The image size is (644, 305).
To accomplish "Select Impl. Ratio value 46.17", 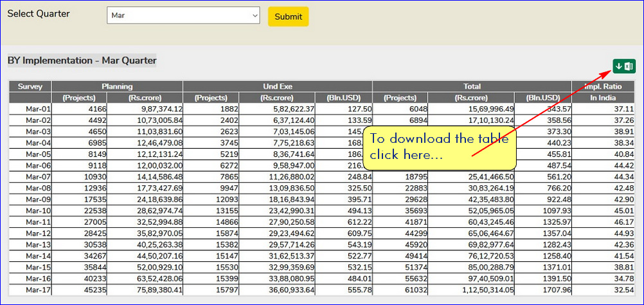I will coord(622,223).
